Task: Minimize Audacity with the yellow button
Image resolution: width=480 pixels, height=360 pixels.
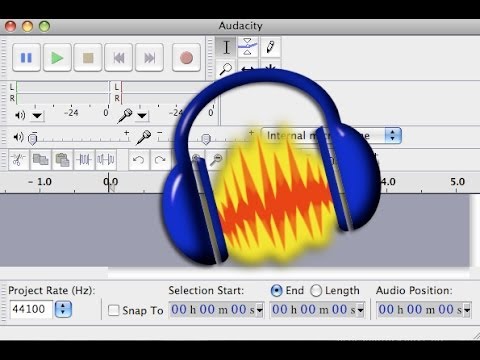Action: (27, 26)
